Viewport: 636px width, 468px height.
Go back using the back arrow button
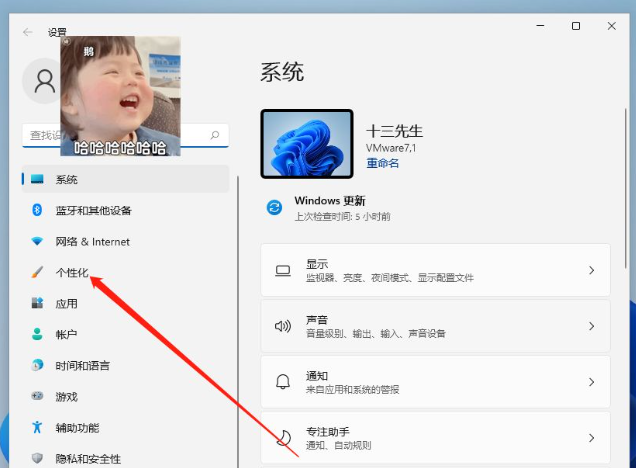coord(28,32)
